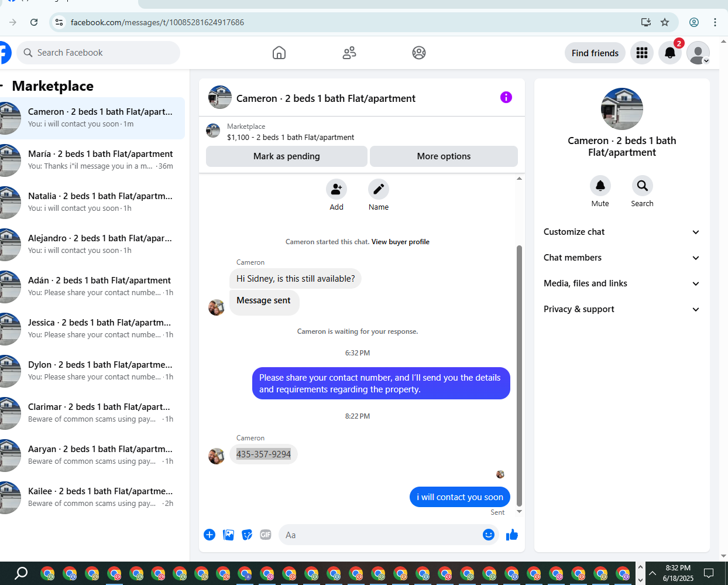Send a thumbs-up like
728x585 pixels.
click(x=512, y=535)
